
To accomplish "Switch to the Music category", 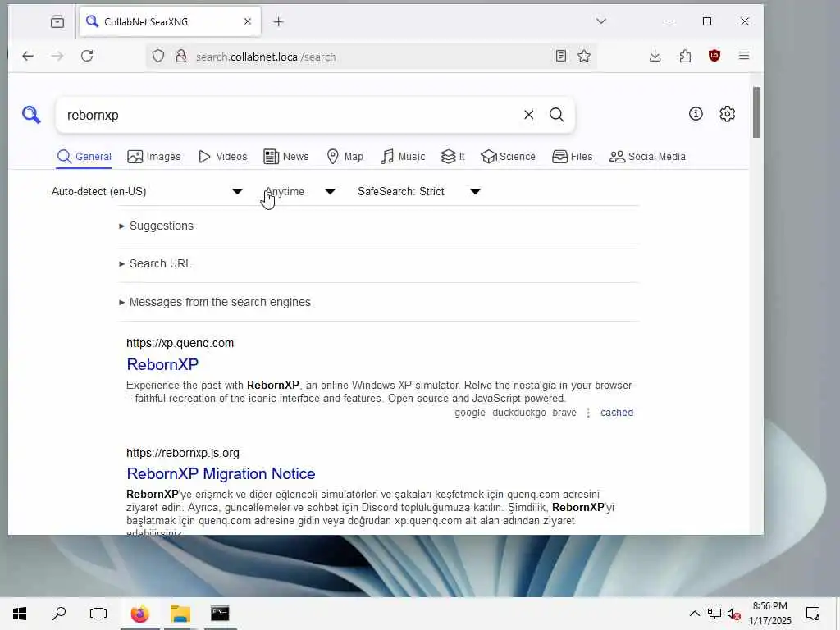I will tap(402, 157).
